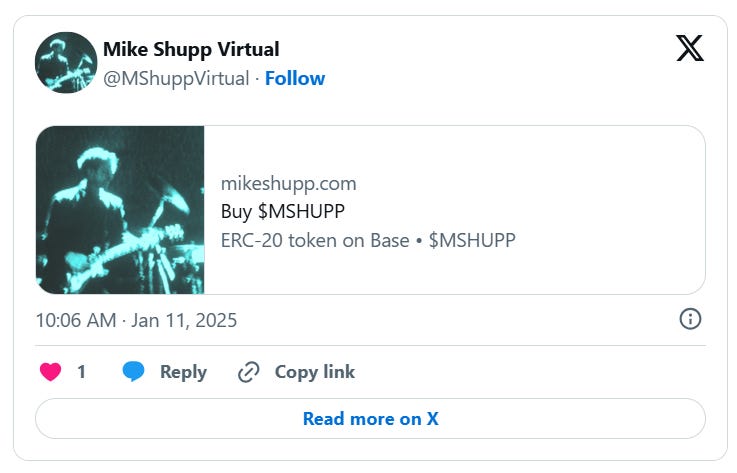This screenshot has height=473, width=737.
Task: Click the like count number 1
Action: point(81,372)
